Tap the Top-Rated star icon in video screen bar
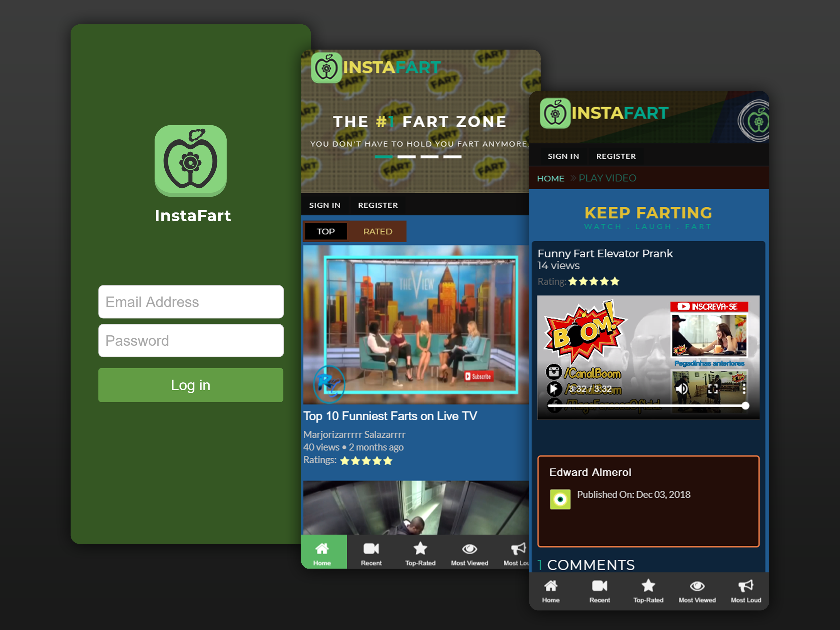The height and width of the screenshot is (630, 840). point(648,585)
